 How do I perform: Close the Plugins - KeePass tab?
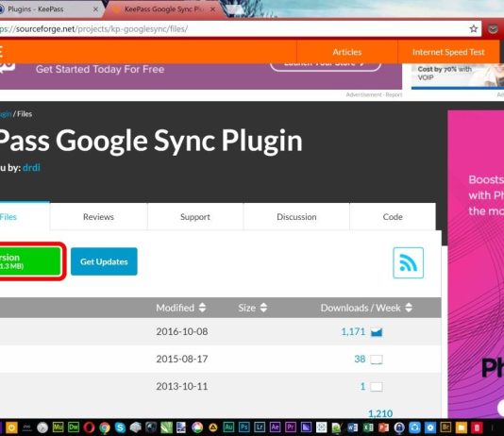[95, 9]
